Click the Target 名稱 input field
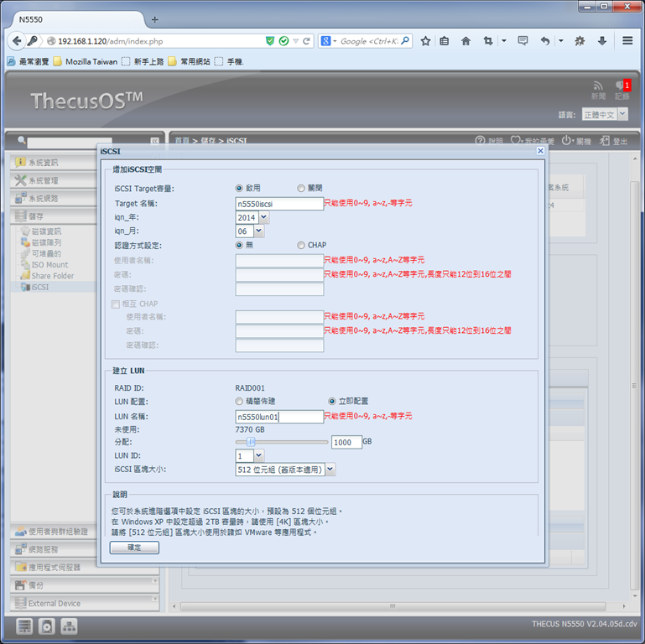645x644 pixels. (279, 204)
